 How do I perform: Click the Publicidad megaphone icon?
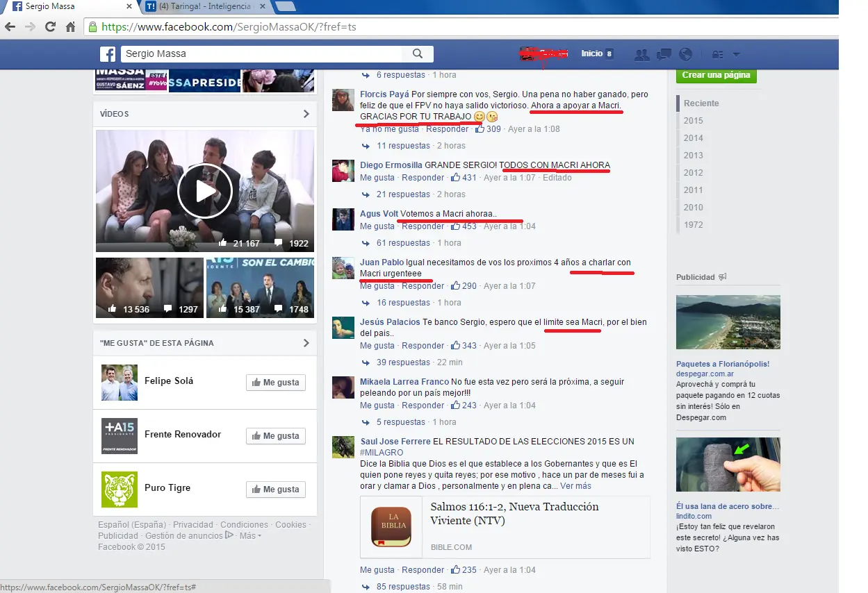[723, 277]
